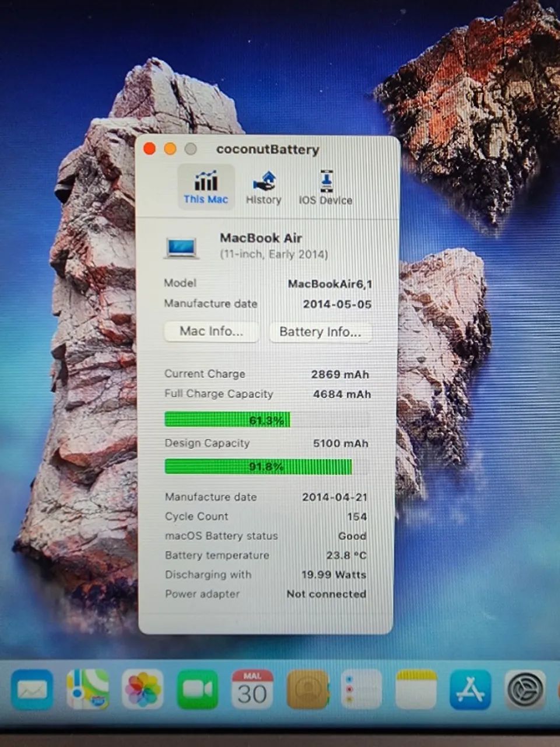Click the Mac Info button
The image size is (560, 747).
coord(211,331)
